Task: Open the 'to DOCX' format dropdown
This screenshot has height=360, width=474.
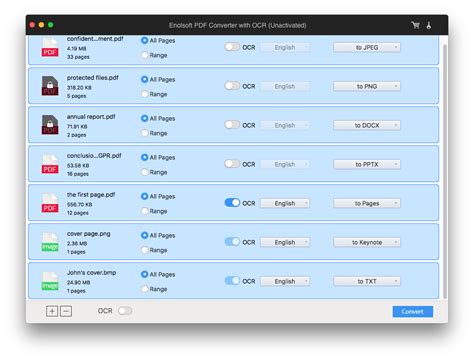Action: pos(367,125)
